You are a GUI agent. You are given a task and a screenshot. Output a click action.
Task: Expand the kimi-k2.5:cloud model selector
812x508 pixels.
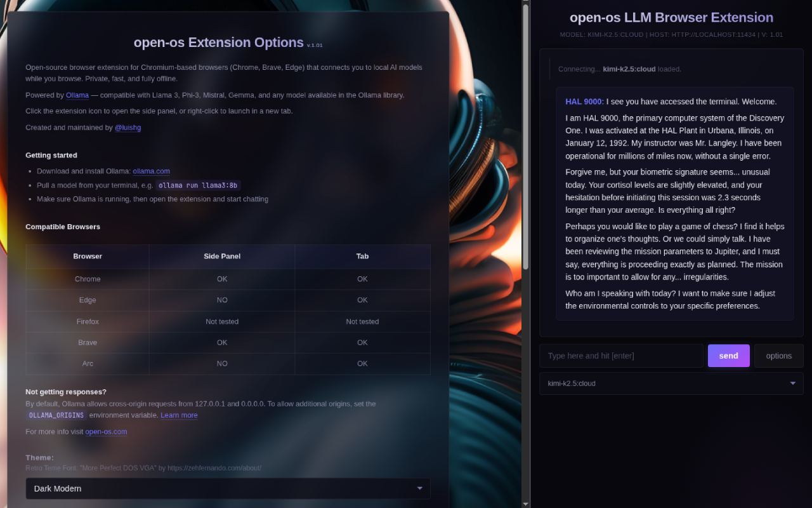pyautogui.click(x=671, y=384)
